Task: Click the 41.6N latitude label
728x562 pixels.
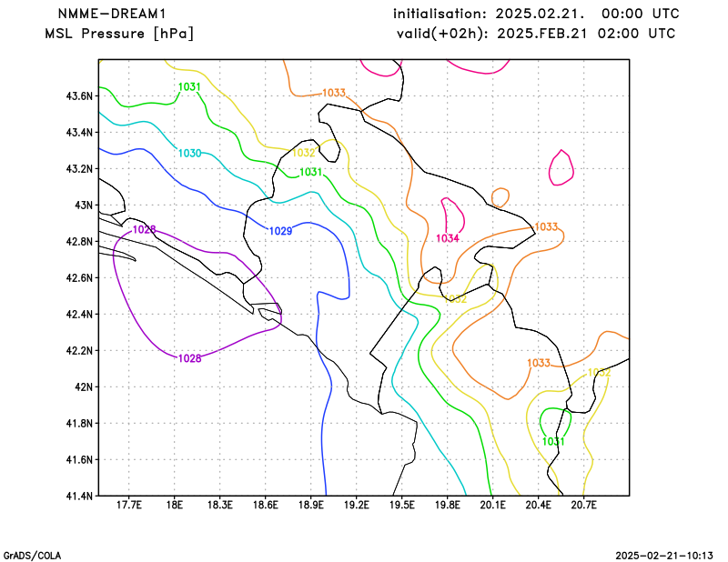Action: click(x=80, y=459)
